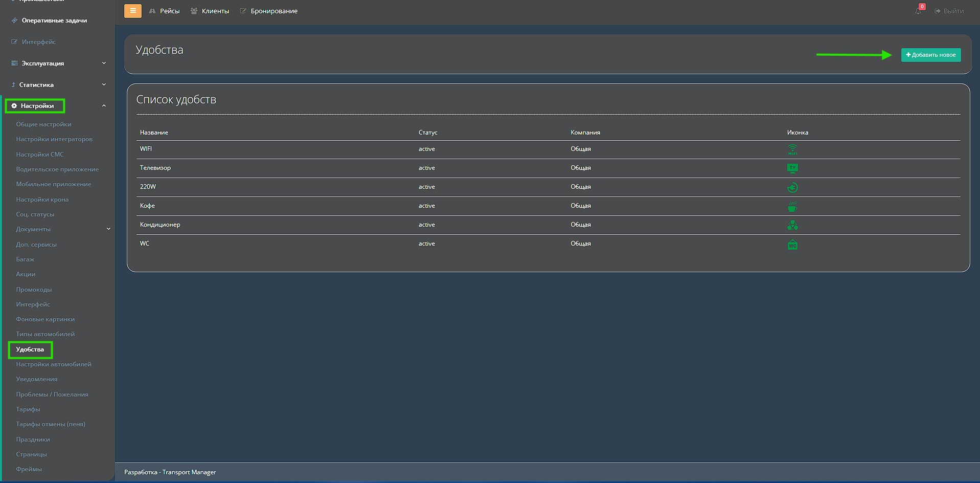Go to Бронирование in top navigation
Viewport: 980px width, 483px height.
coord(269,11)
